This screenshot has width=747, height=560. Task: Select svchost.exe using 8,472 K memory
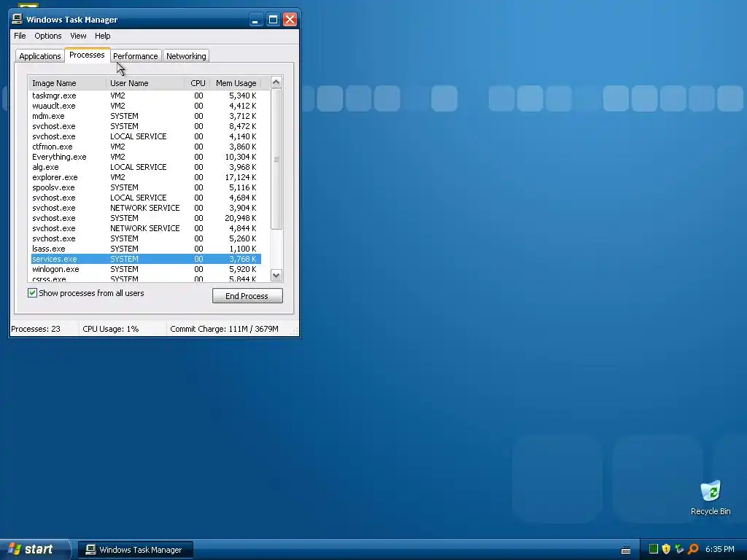click(146, 126)
